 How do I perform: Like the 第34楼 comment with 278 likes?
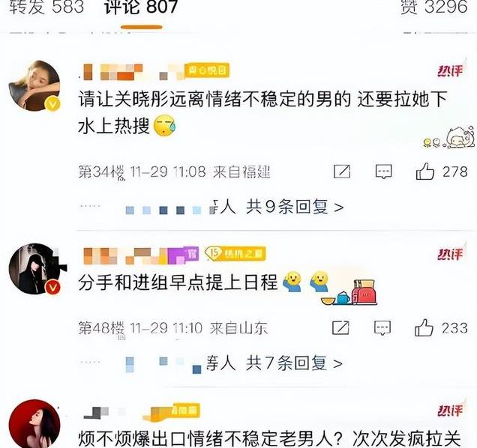tap(424, 172)
